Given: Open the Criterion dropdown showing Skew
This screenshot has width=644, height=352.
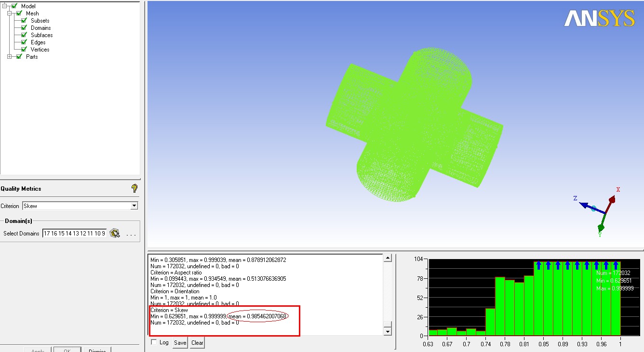Looking at the screenshot, I should click(134, 206).
